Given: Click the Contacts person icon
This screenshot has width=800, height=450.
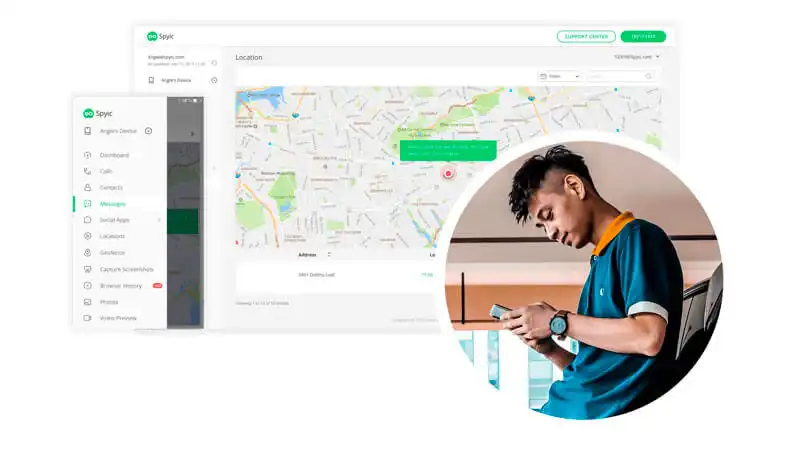Looking at the screenshot, I should (88, 188).
